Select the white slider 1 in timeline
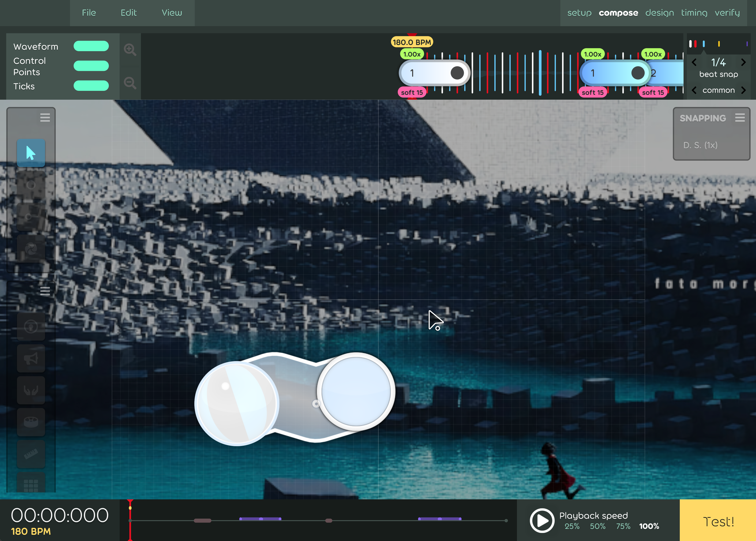 click(x=435, y=73)
